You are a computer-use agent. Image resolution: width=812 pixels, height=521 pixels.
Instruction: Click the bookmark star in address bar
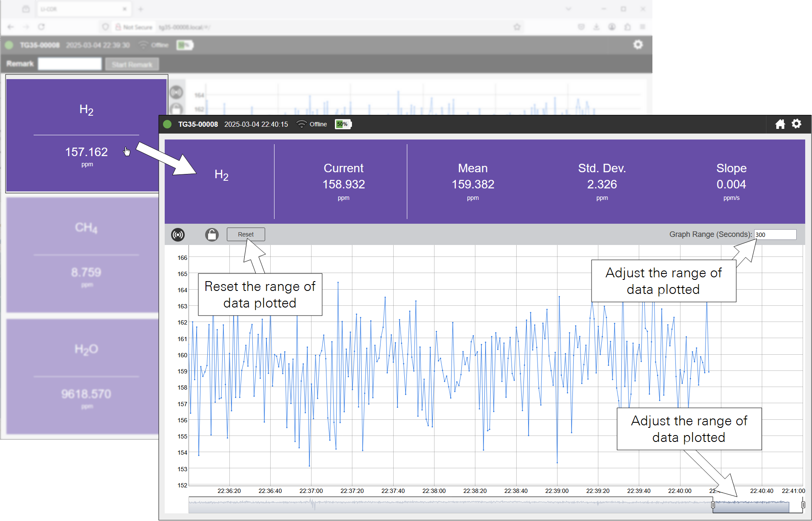[517, 27]
